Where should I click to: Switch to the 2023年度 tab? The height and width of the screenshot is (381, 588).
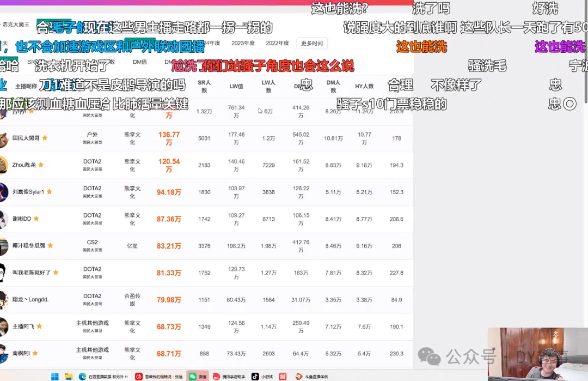[x=243, y=43]
